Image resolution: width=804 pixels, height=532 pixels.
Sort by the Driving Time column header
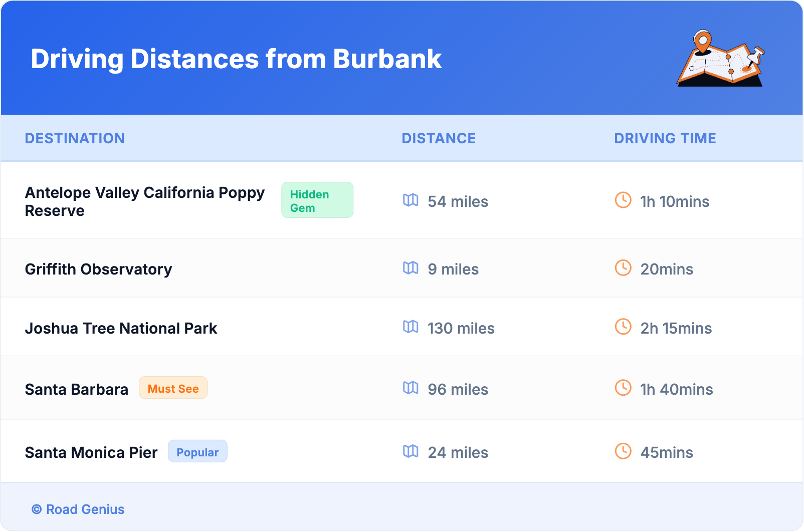coord(665,138)
